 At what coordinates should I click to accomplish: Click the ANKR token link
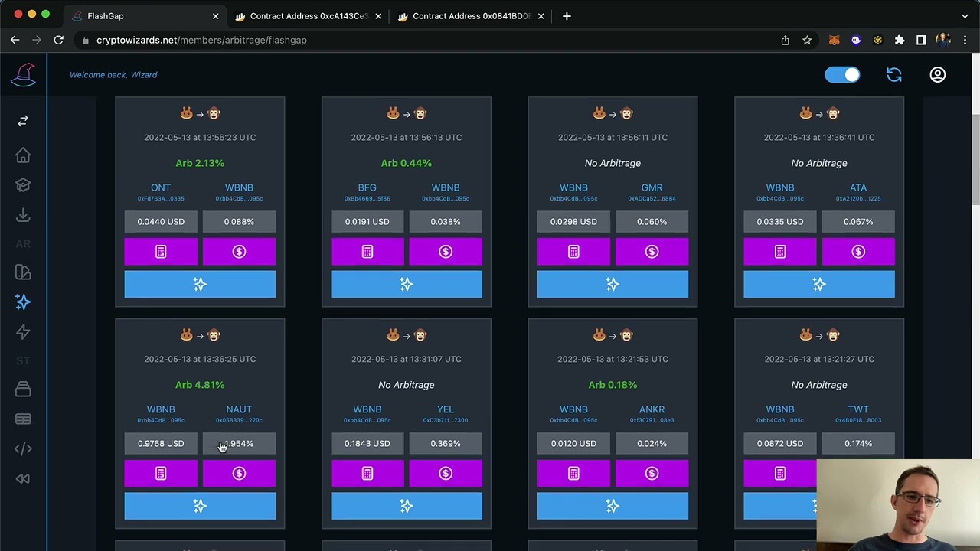652,409
